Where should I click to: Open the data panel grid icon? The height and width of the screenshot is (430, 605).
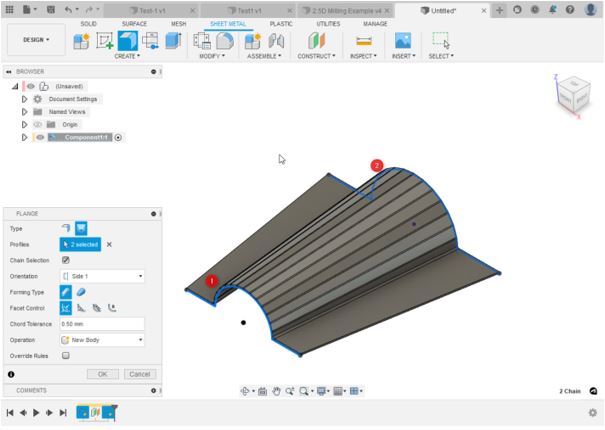coord(10,10)
